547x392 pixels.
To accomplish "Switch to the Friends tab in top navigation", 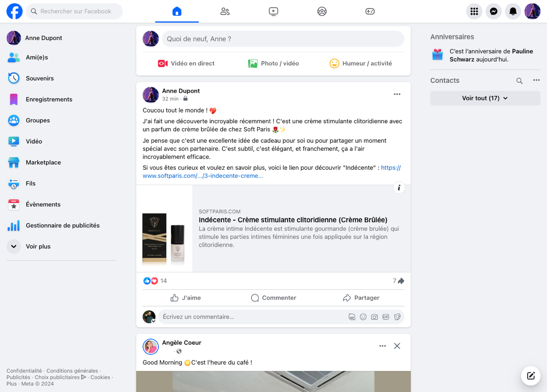I will tap(225, 12).
